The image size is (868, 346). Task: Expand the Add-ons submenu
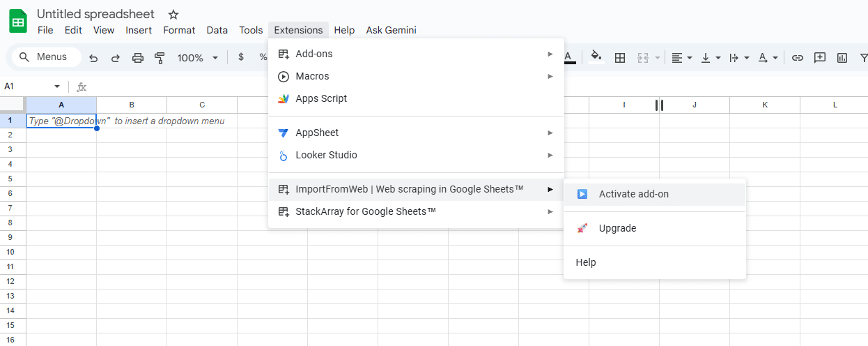pos(415,54)
